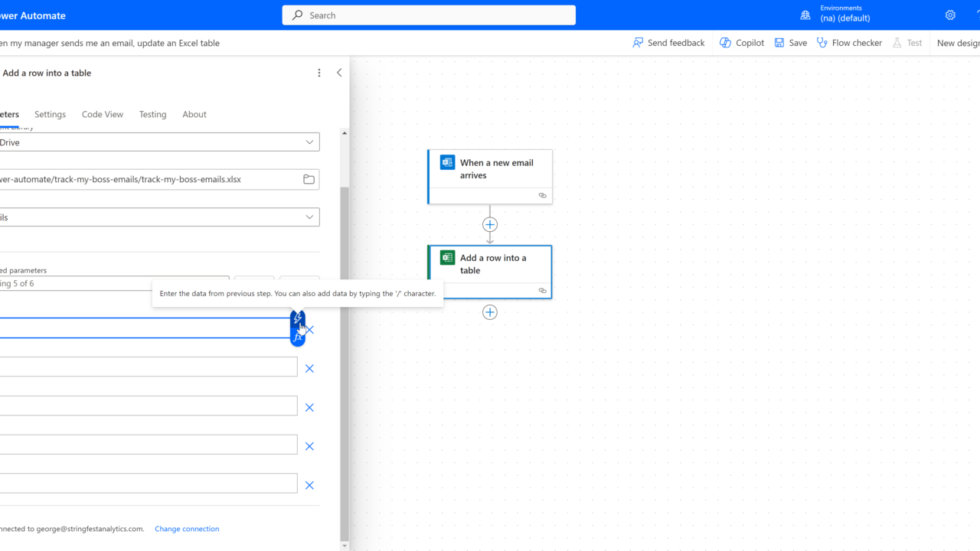Expand the table name dropdown

point(309,217)
